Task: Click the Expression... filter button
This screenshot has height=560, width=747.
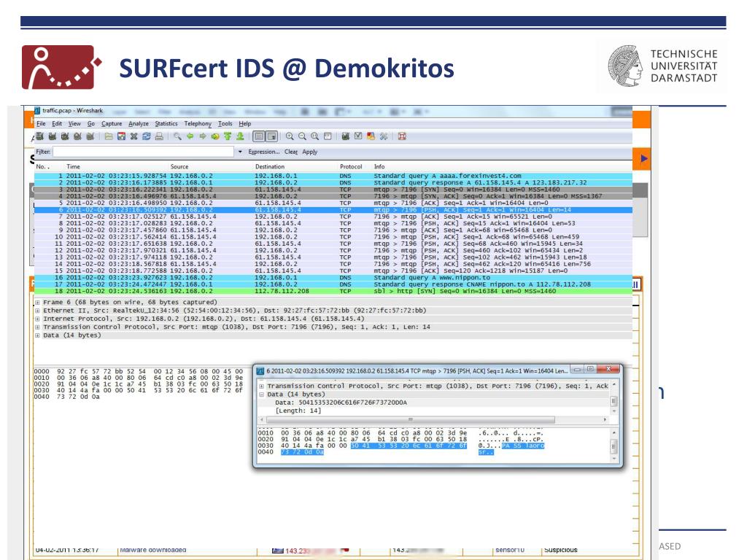Action: click(x=264, y=152)
